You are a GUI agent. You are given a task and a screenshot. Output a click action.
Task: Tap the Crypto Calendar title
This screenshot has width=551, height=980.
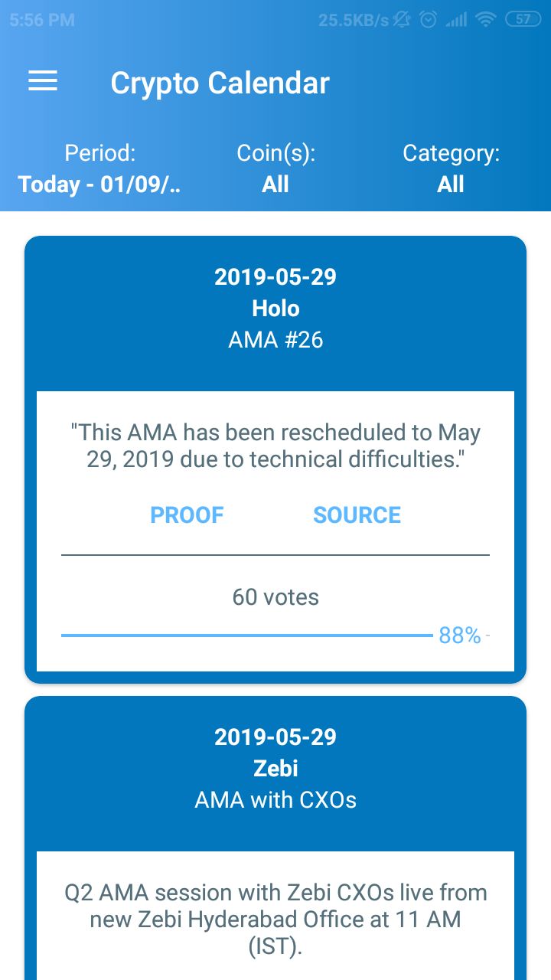220,83
